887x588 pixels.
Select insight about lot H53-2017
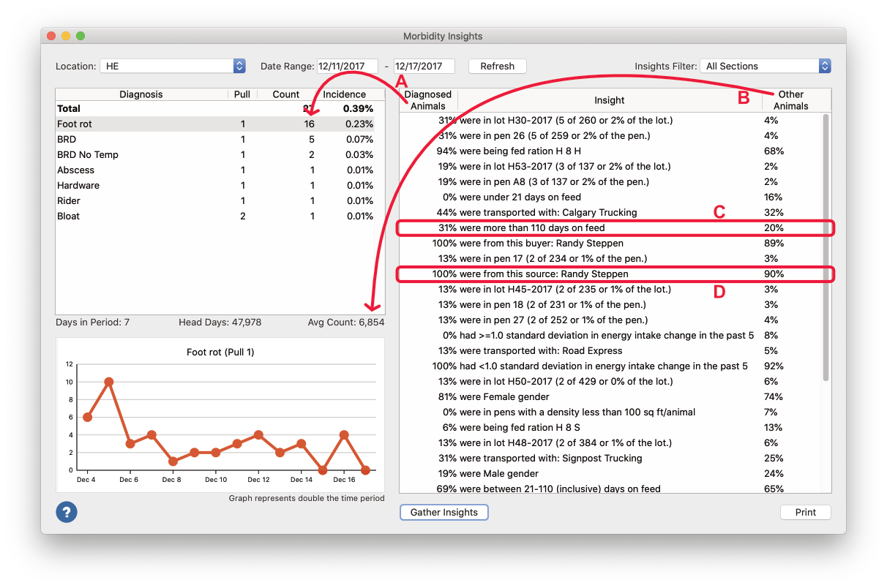pyautogui.click(x=610, y=166)
